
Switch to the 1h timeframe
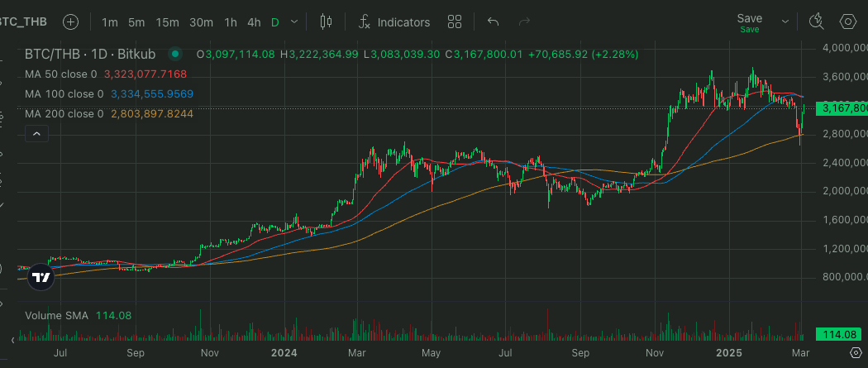[231, 22]
